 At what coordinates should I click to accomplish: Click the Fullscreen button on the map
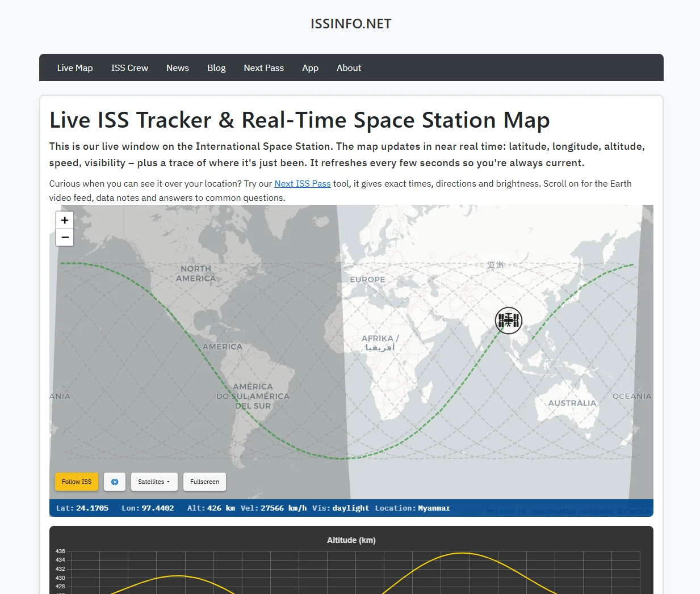click(204, 482)
